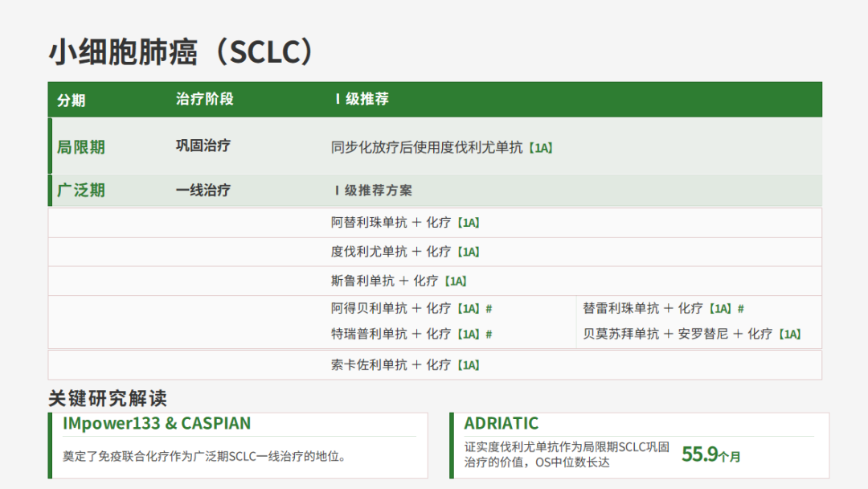Select the 局限期 stage row label
The image size is (868, 489).
point(81,147)
